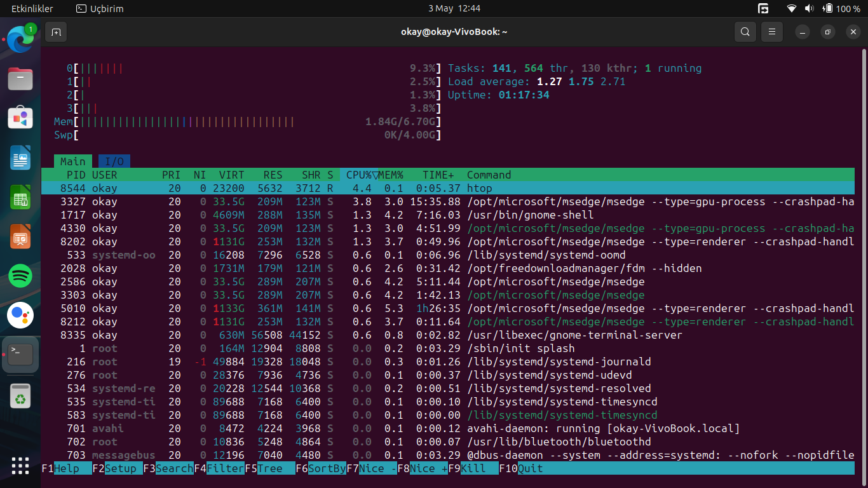Click F8 Nice + to raise niceness

(x=423, y=468)
